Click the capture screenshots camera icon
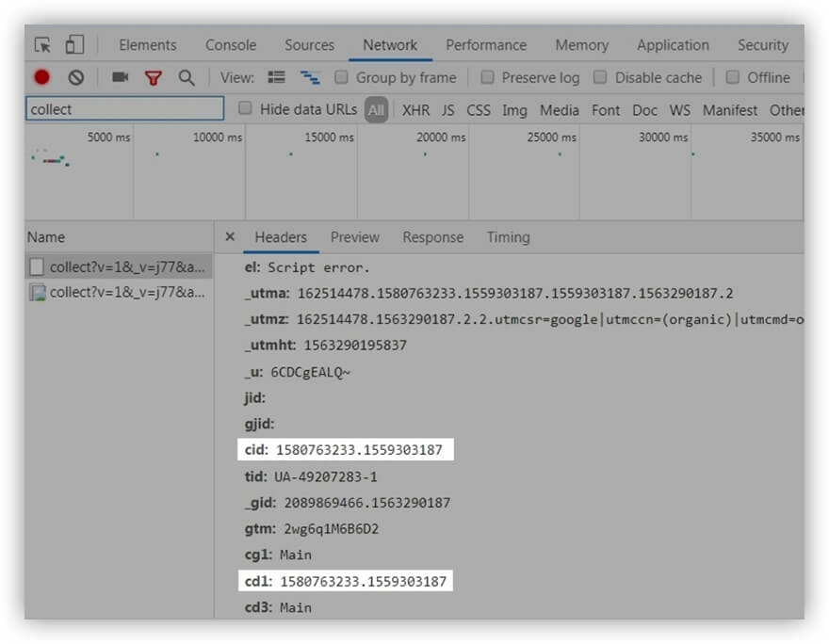829x644 pixels. click(x=120, y=77)
